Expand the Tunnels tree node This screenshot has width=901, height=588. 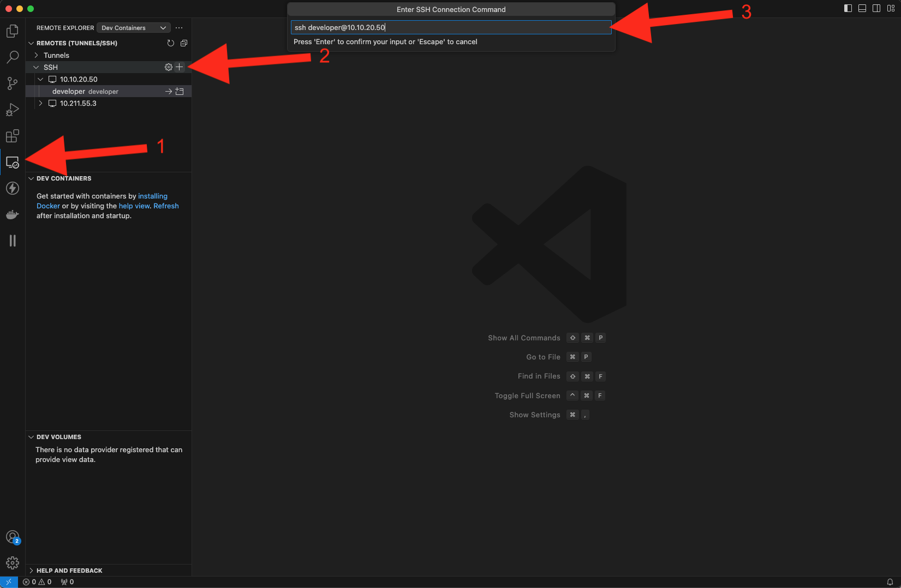click(x=37, y=55)
